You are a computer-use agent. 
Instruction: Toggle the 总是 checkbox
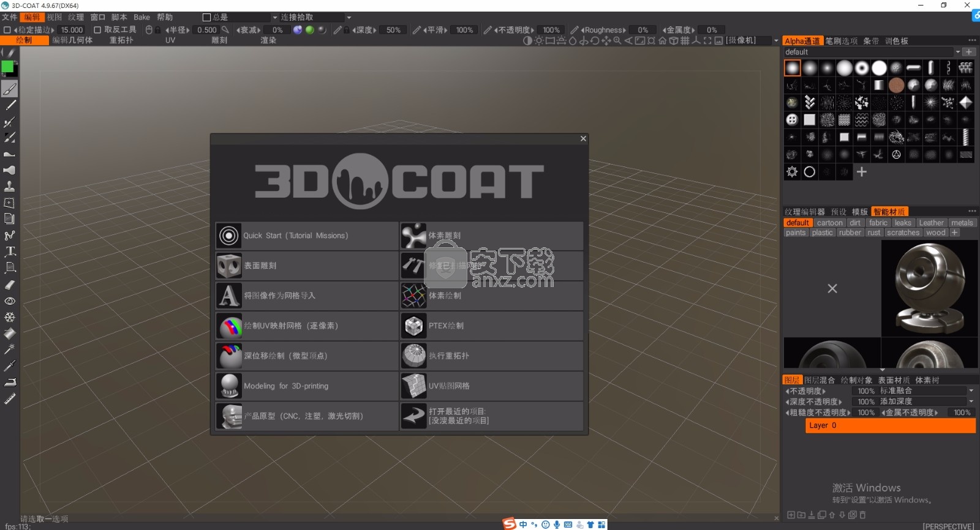[206, 17]
